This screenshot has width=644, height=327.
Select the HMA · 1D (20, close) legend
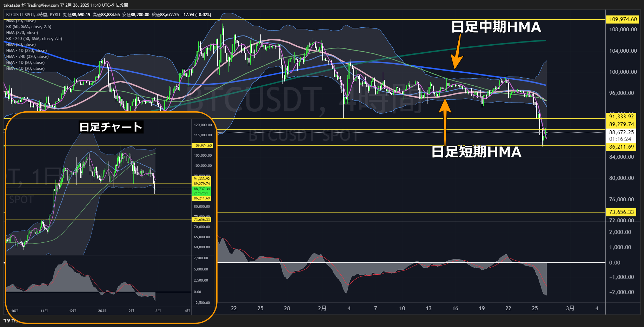pos(25,68)
